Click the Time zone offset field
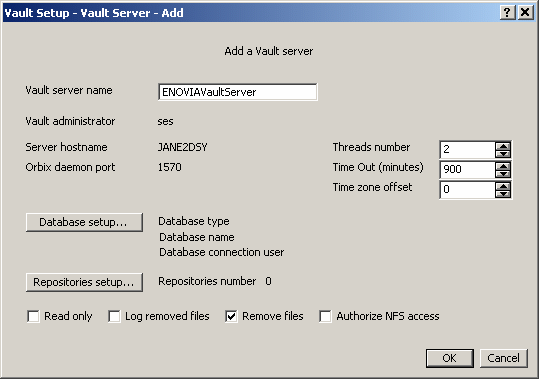The width and height of the screenshot is (539, 379). pos(468,189)
